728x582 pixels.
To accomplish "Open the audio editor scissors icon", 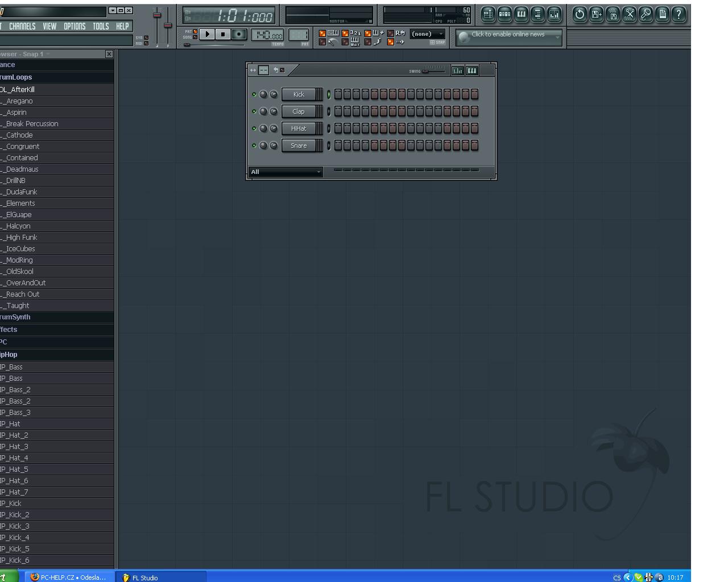I will click(x=630, y=15).
